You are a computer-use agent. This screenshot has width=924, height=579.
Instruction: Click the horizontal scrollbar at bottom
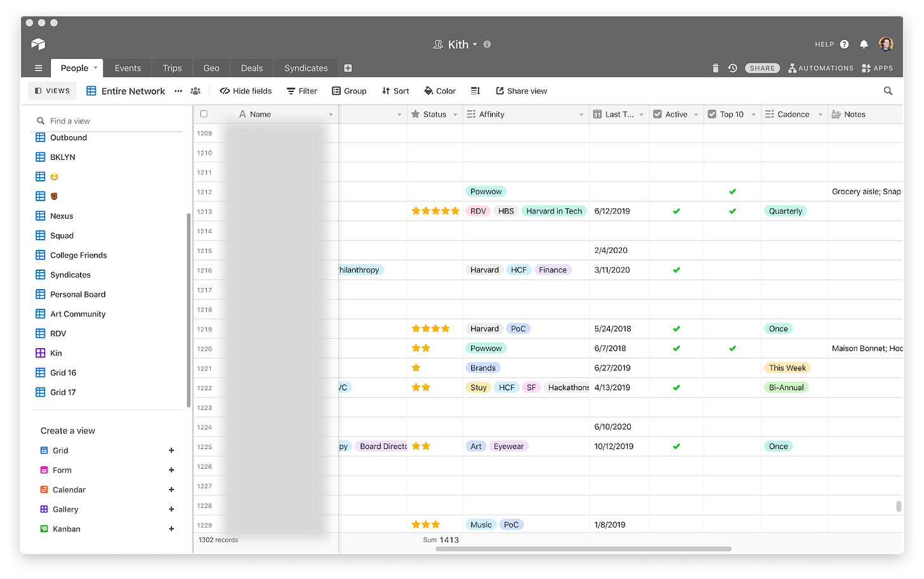583,549
